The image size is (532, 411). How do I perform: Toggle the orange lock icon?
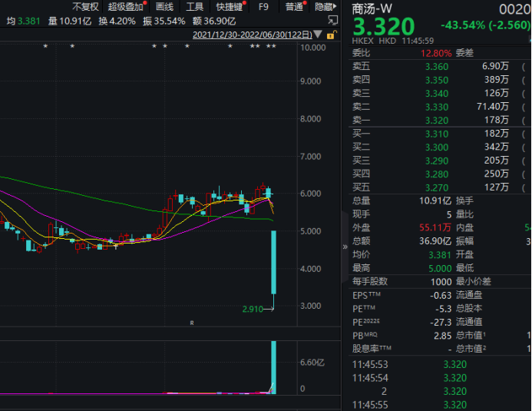pos(332,35)
